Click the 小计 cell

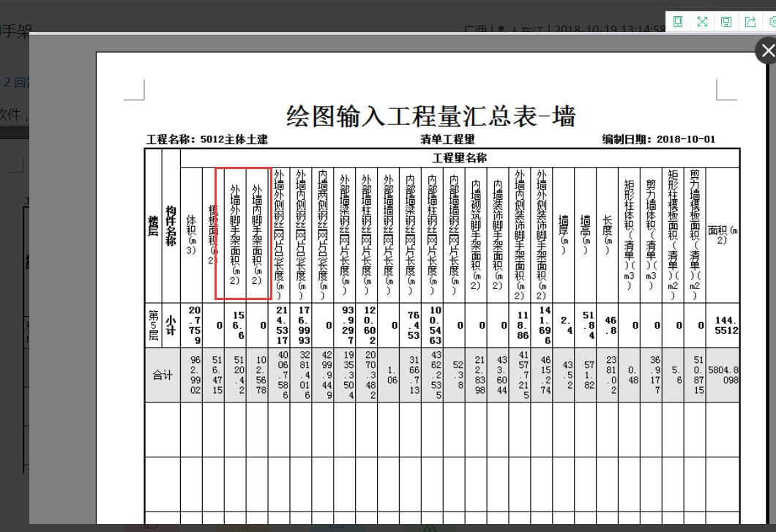(x=171, y=325)
